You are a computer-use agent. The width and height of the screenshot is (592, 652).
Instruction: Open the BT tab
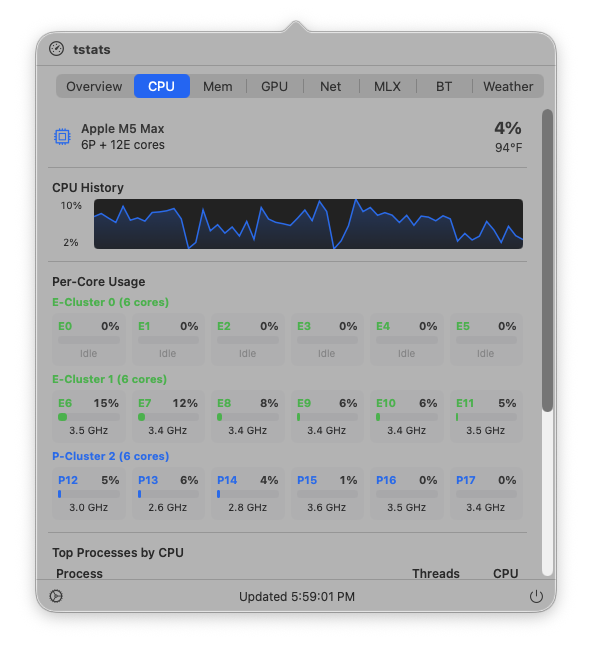[x=444, y=86]
